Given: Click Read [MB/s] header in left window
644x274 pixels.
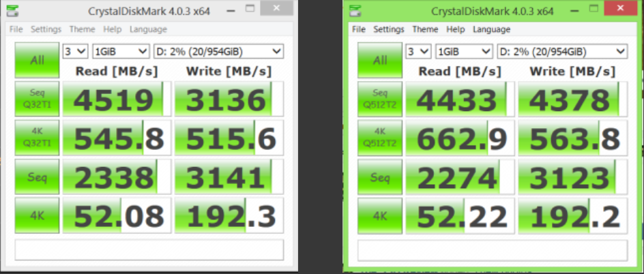Looking at the screenshot, I should tap(117, 71).
